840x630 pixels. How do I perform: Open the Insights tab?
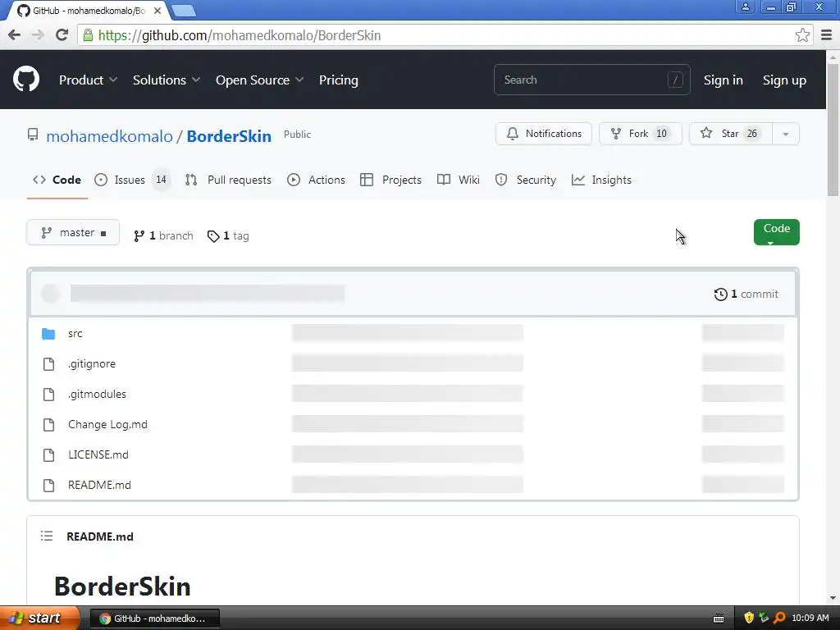click(601, 180)
